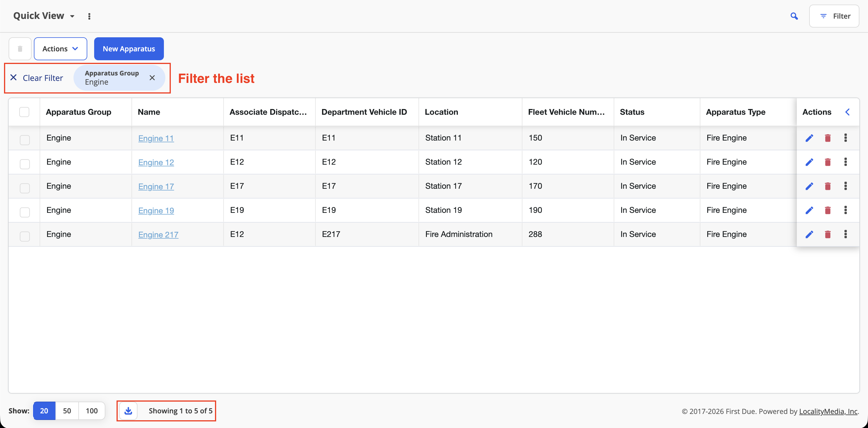Screen dimensions: 868x428
Task: Click the greyed bulk delete trash icon
Action: coord(20,49)
